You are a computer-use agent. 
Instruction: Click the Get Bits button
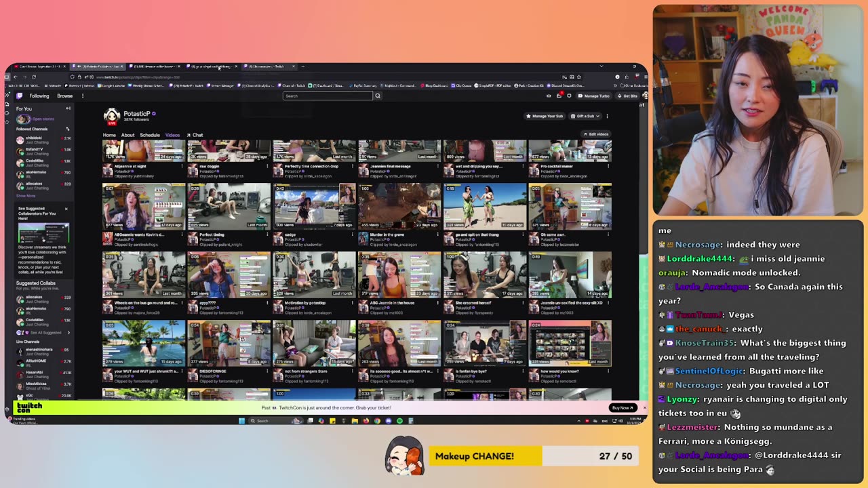click(627, 96)
